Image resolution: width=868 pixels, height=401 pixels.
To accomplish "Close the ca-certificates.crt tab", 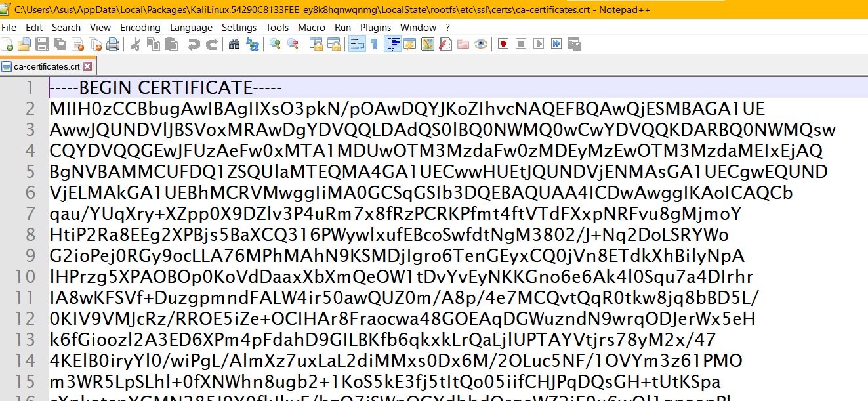I will click(87, 66).
